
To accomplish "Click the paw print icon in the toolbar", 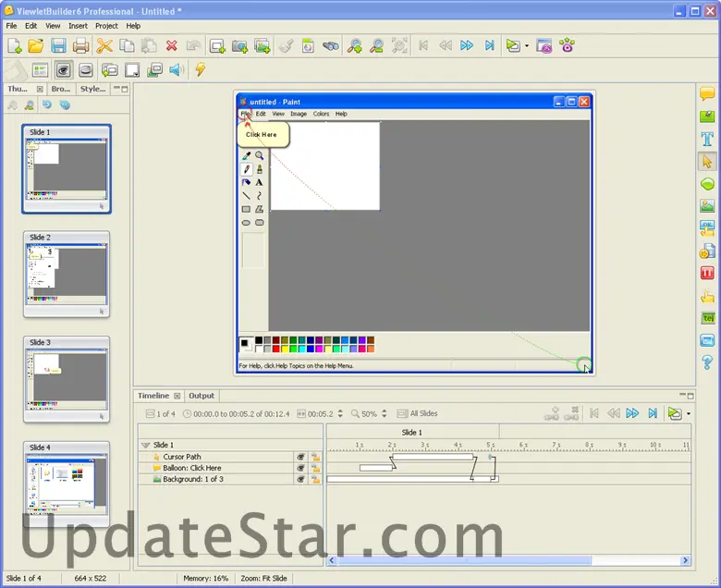I will point(567,45).
